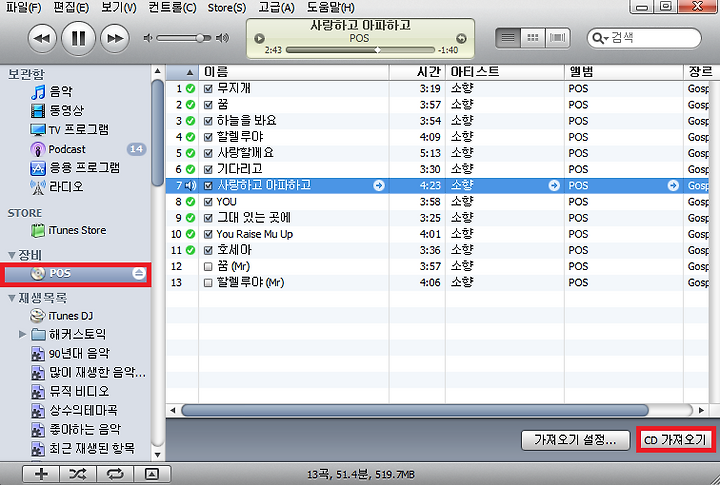The height and width of the screenshot is (485, 720).
Task: Select the 90년대 음악 smart playlist
Action: pos(70,353)
